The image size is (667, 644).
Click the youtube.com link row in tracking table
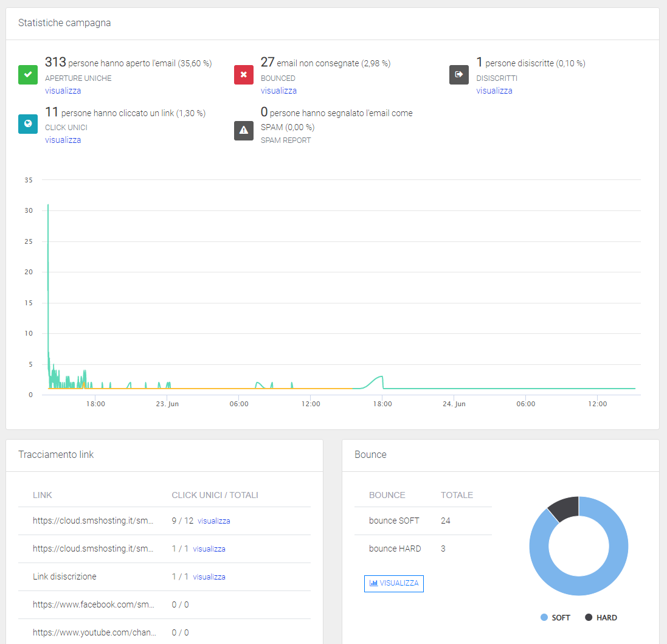(94, 632)
